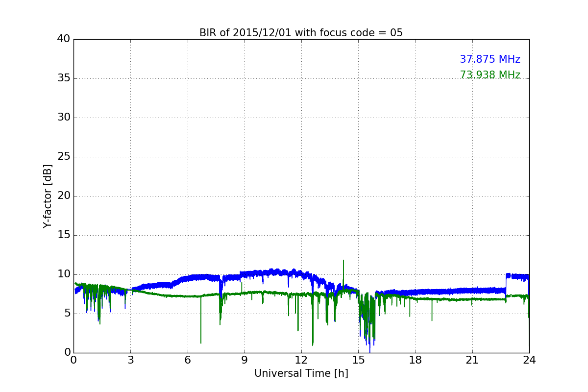
Task: Click x-axis tick label '15'
Action: [358, 360]
